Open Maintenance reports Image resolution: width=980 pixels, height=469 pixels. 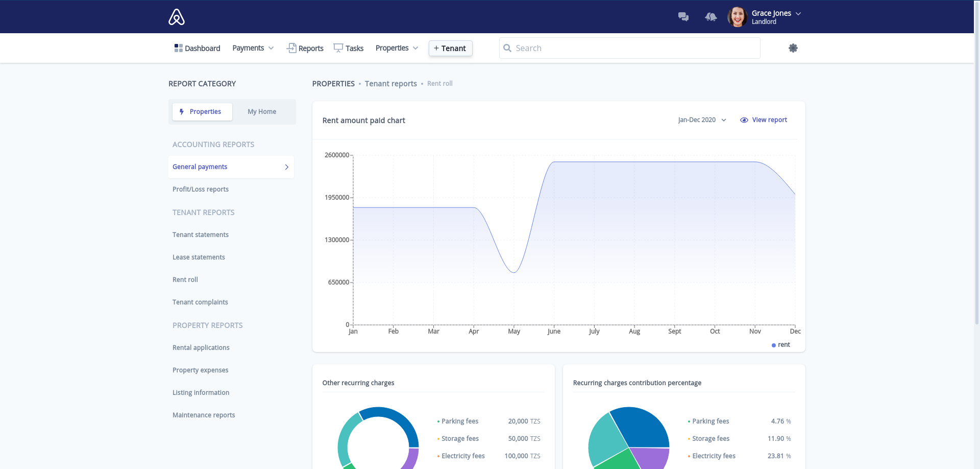point(204,415)
